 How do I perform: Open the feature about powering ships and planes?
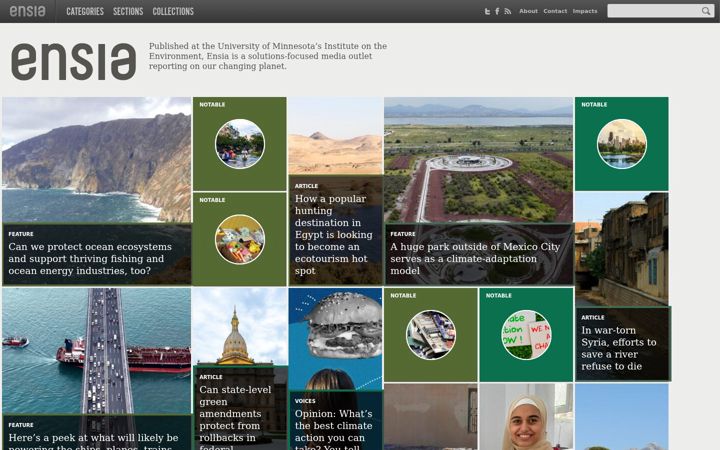[x=97, y=433]
